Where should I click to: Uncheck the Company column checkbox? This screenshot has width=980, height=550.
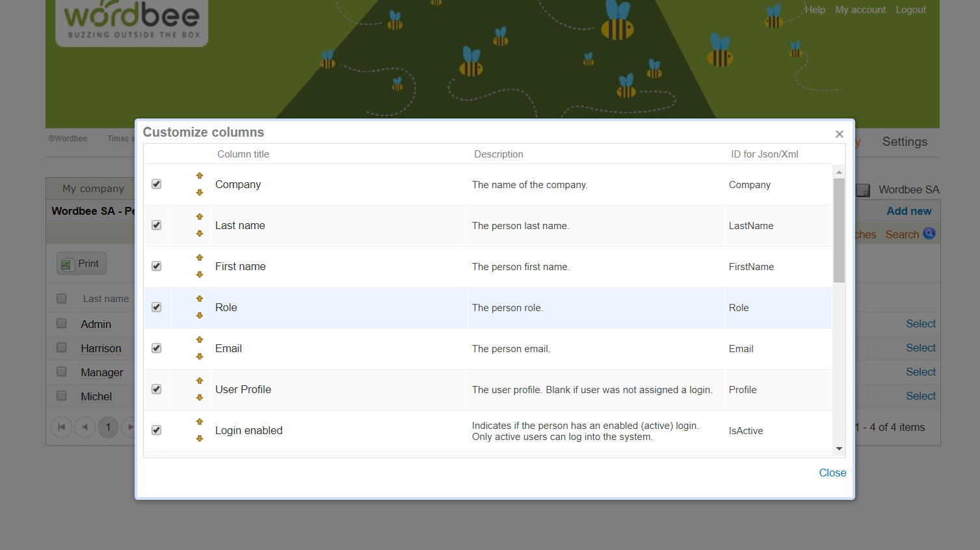[157, 184]
